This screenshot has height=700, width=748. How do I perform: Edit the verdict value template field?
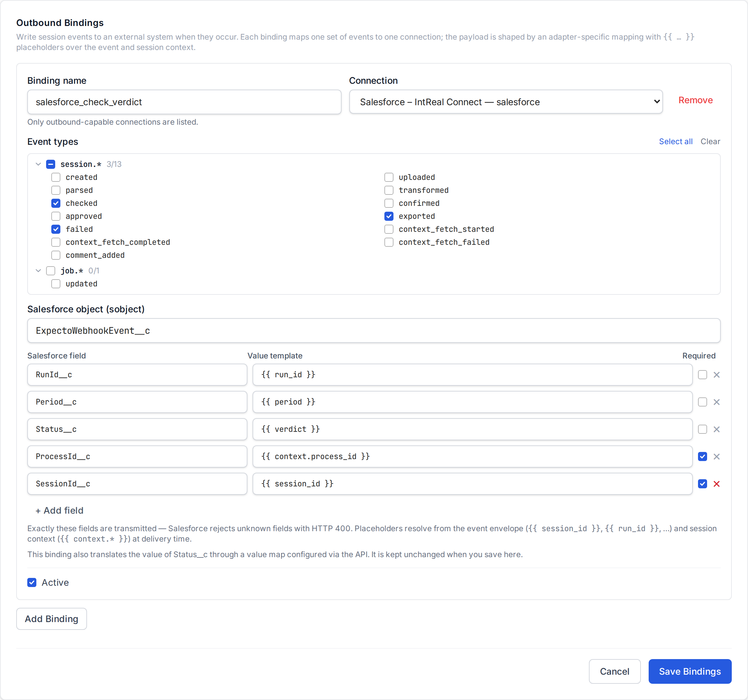tap(472, 430)
